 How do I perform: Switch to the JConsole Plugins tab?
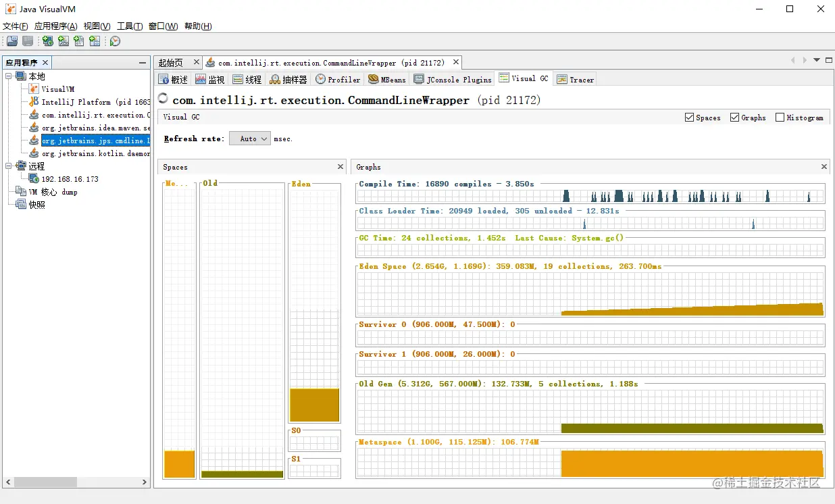[453, 79]
